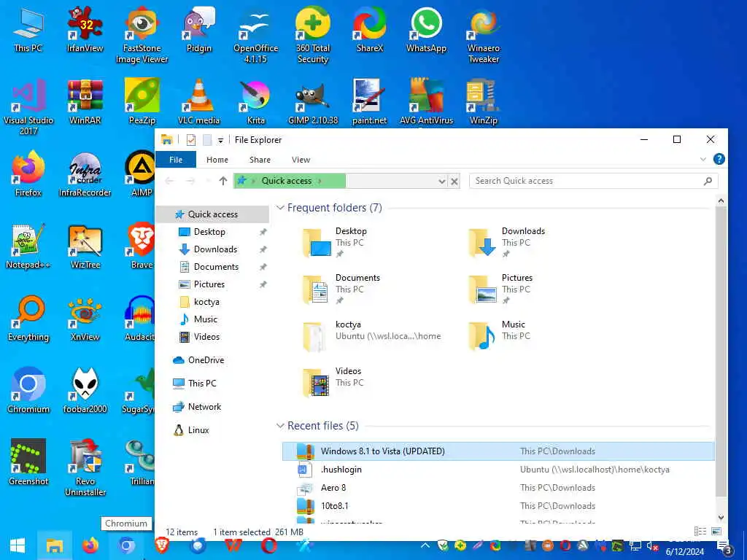The height and width of the screenshot is (560, 747).
Task: Open the Pidgin desktop icon
Action: point(198,29)
